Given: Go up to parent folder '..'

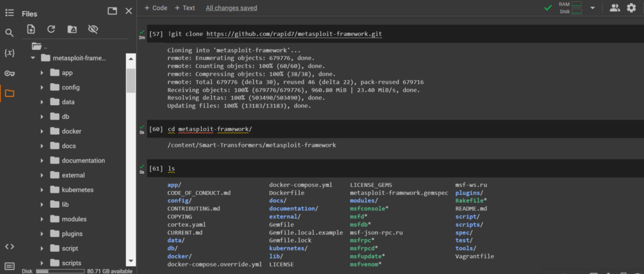Looking at the screenshot, I should click(x=40, y=47).
